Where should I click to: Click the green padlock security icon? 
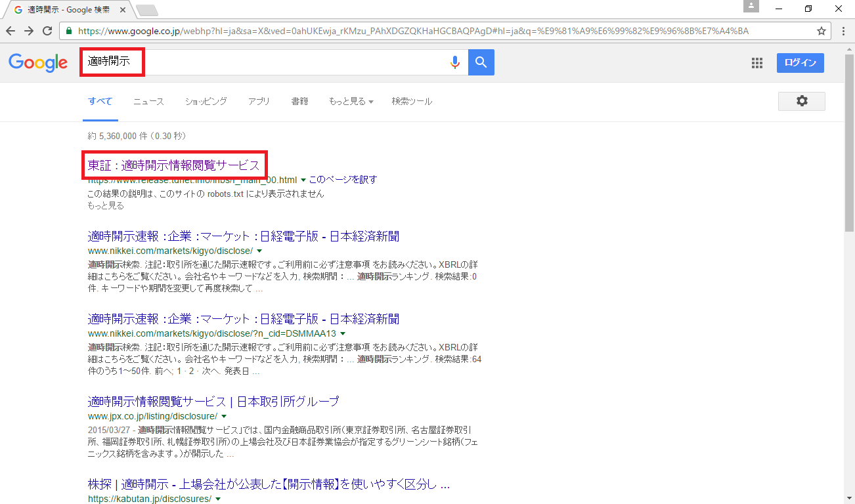click(x=69, y=31)
